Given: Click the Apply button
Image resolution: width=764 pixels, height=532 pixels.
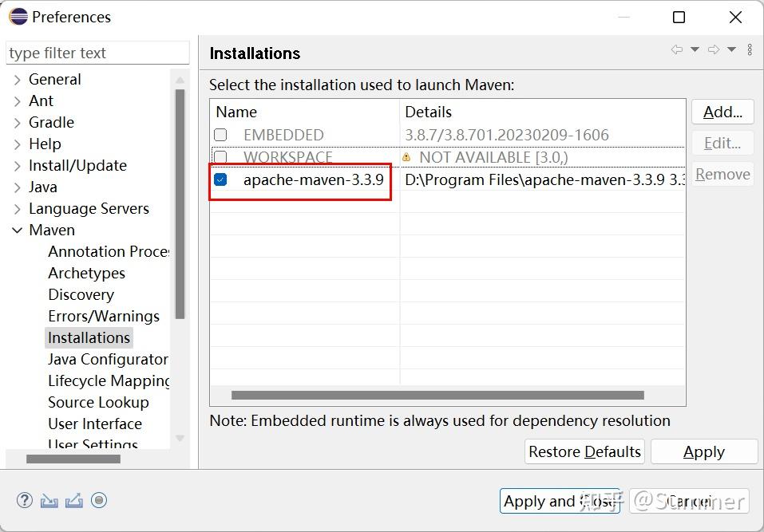Looking at the screenshot, I should [x=704, y=451].
